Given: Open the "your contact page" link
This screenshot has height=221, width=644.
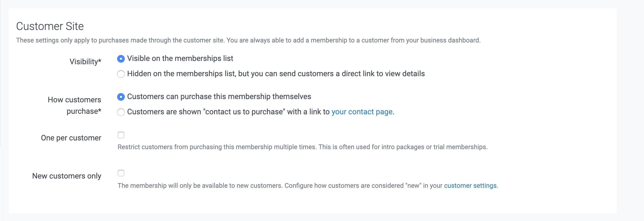Looking at the screenshot, I should [362, 112].
